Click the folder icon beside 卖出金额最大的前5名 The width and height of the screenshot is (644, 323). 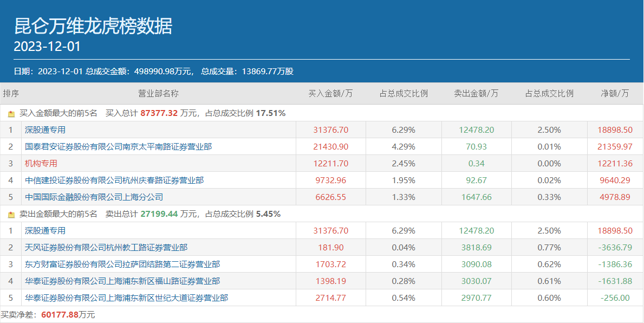pos(11,215)
